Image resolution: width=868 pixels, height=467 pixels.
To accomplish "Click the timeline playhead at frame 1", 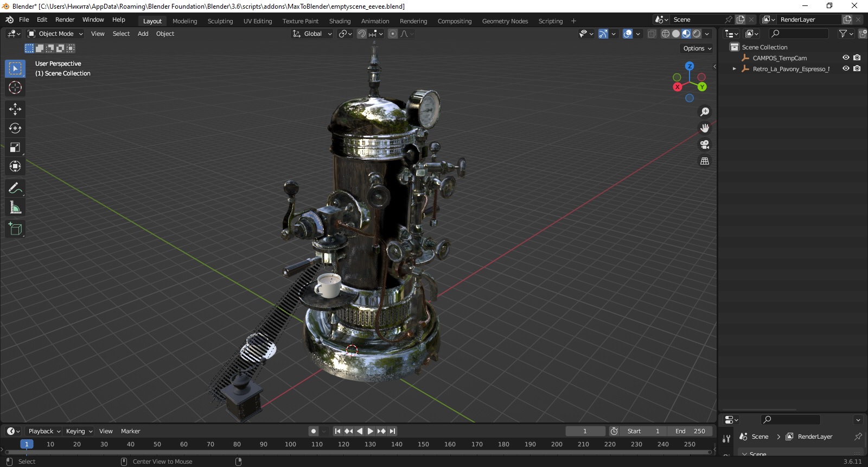I will pyautogui.click(x=27, y=444).
